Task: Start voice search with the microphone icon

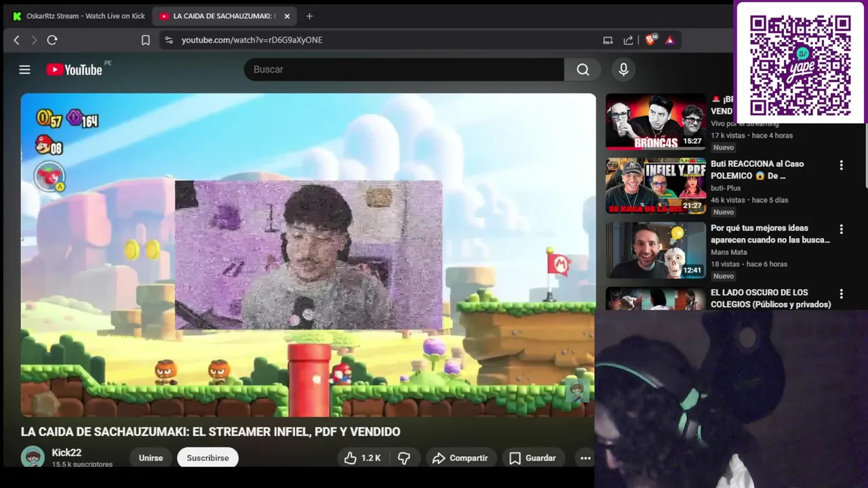Action: [623, 69]
